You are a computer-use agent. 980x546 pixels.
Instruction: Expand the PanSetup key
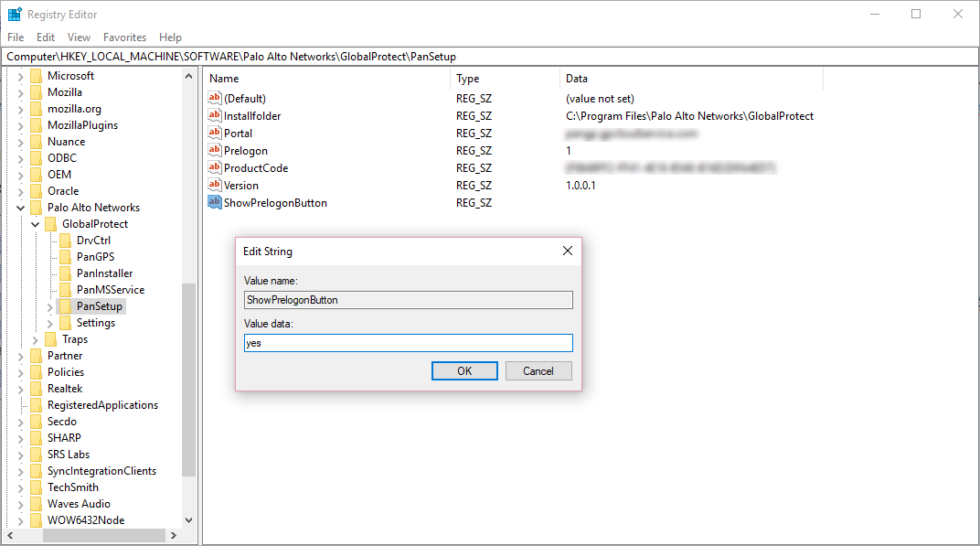coord(50,306)
